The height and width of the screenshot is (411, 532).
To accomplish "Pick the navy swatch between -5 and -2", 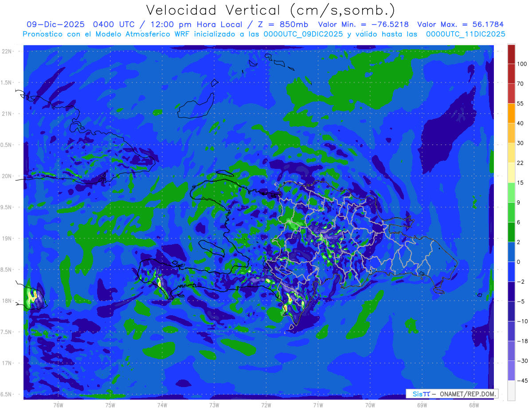I will (511, 291).
